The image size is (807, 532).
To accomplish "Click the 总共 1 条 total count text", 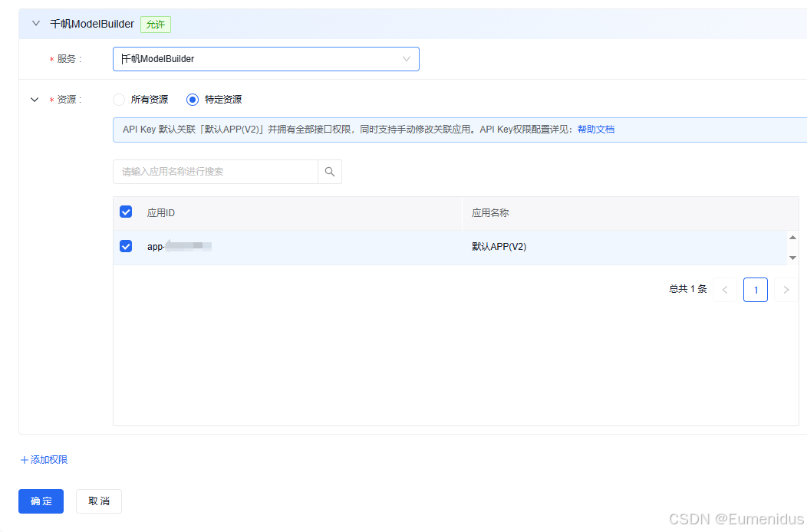I will [687, 289].
